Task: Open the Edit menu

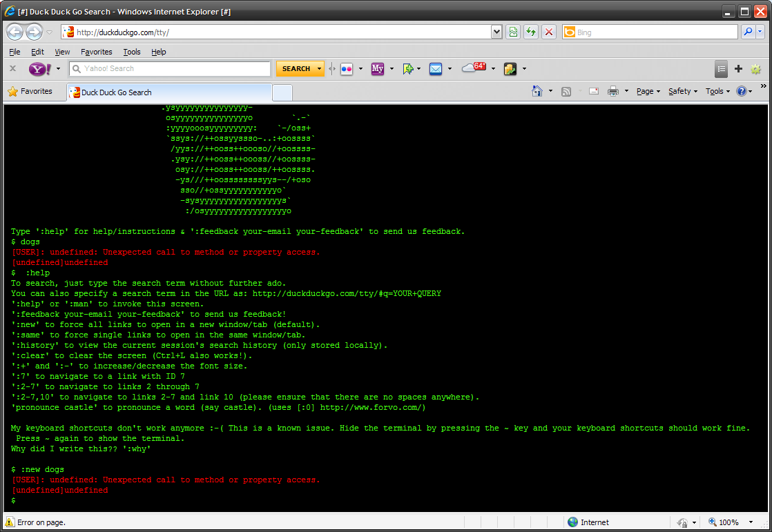Action: tap(37, 52)
